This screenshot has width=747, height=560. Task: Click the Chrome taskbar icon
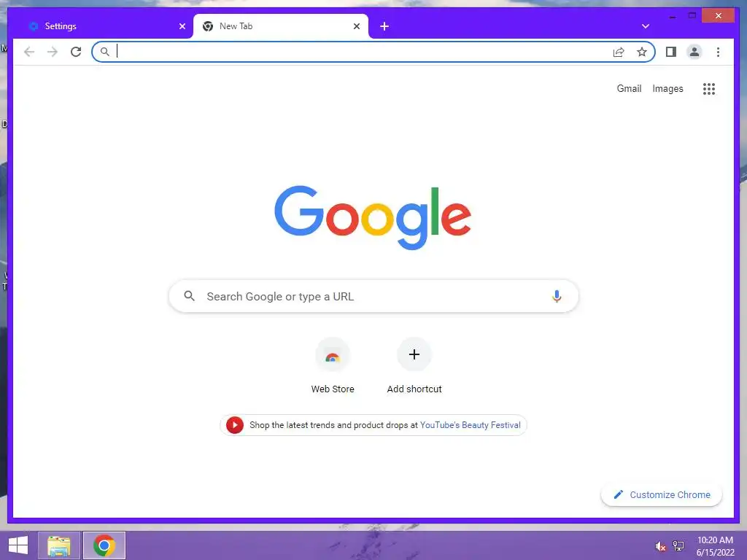(x=104, y=545)
